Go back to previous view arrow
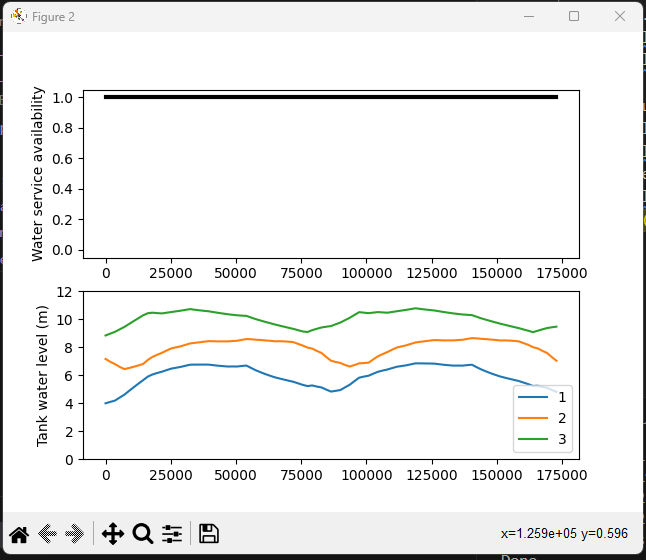Image resolution: width=646 pixels, height=560 pixels. [47, 534]
